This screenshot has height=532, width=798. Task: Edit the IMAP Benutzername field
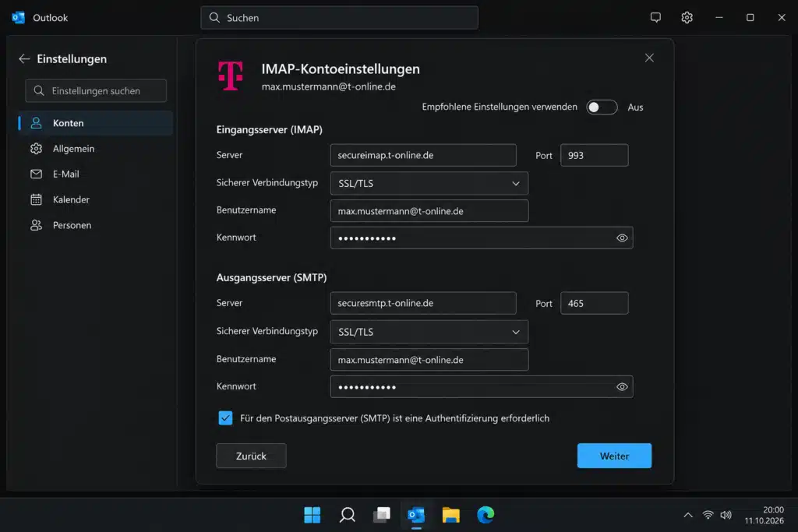coord(429,210)
